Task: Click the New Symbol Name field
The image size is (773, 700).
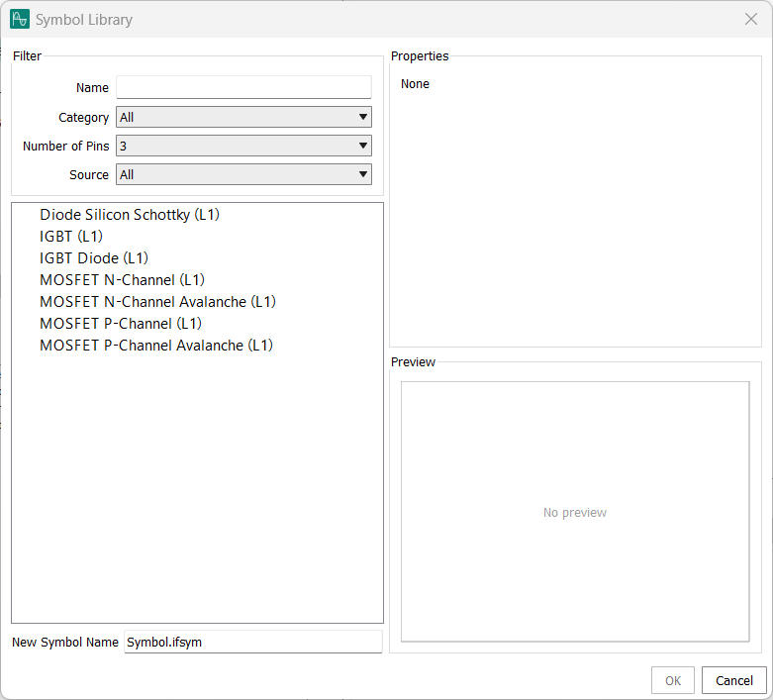Action: [x=252, y=642]
